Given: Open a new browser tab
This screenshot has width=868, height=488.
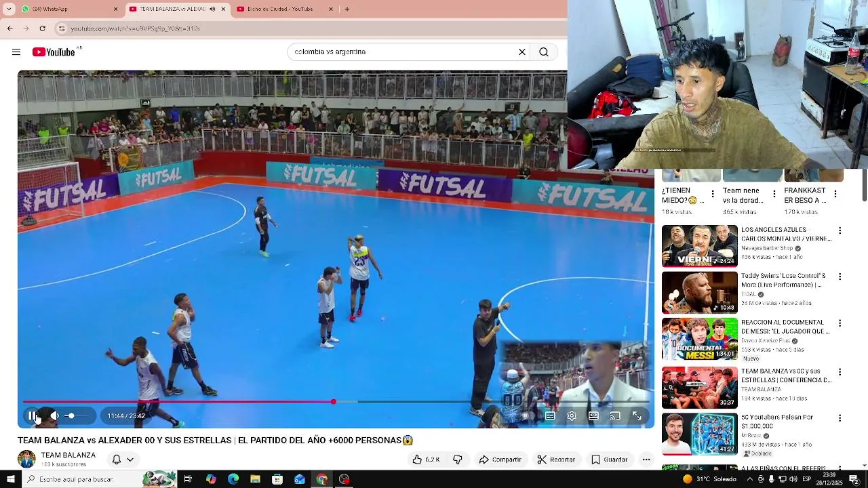Looking at the screenshot, I should tap(347, 9).
